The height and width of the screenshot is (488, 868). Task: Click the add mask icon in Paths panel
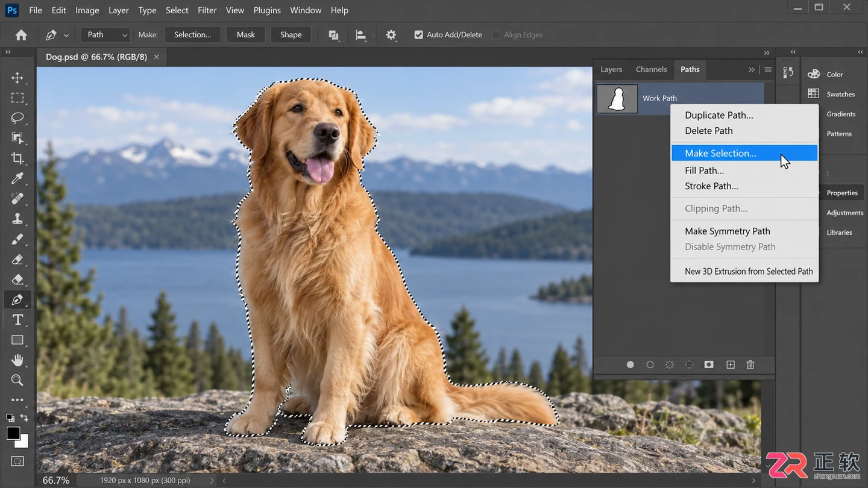tap(709, 364)
